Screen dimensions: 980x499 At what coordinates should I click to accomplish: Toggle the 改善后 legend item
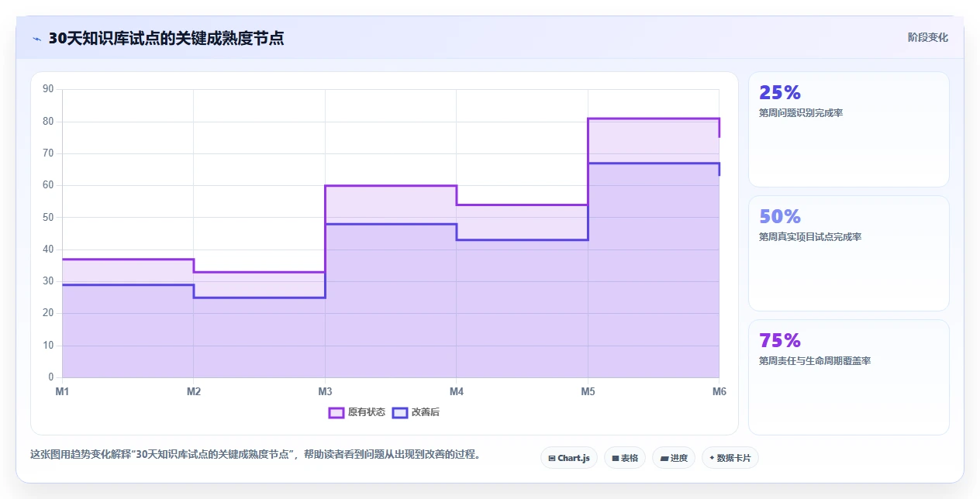[x=416, y=412]
